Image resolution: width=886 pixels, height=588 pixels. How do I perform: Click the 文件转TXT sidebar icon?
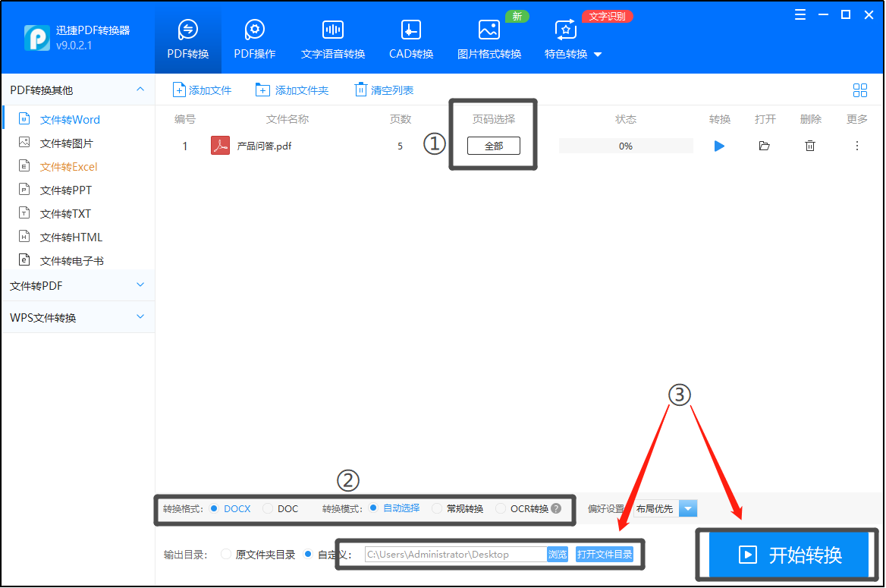[x=24, y=212]
